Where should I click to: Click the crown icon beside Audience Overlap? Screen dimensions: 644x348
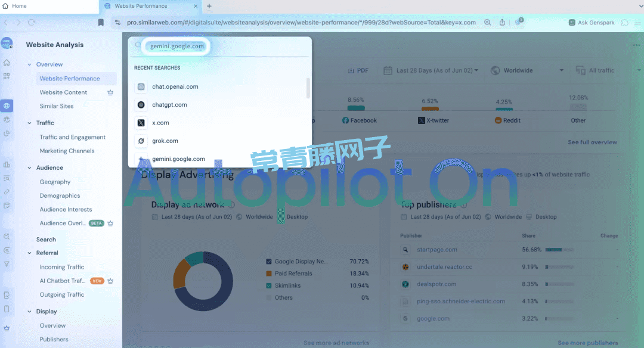tap(110, 223)
